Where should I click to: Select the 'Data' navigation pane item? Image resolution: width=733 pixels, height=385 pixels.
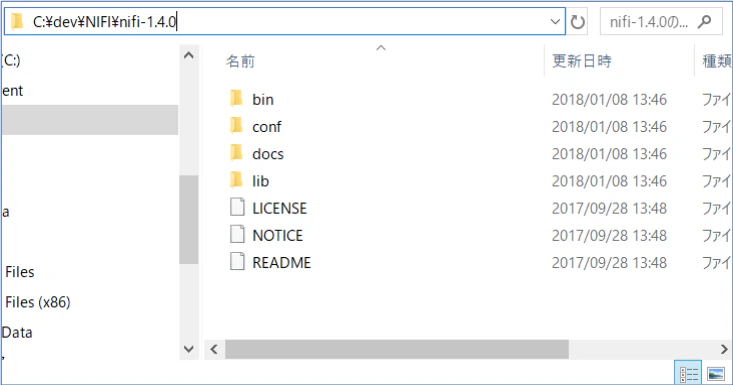(x=17, y=332)
